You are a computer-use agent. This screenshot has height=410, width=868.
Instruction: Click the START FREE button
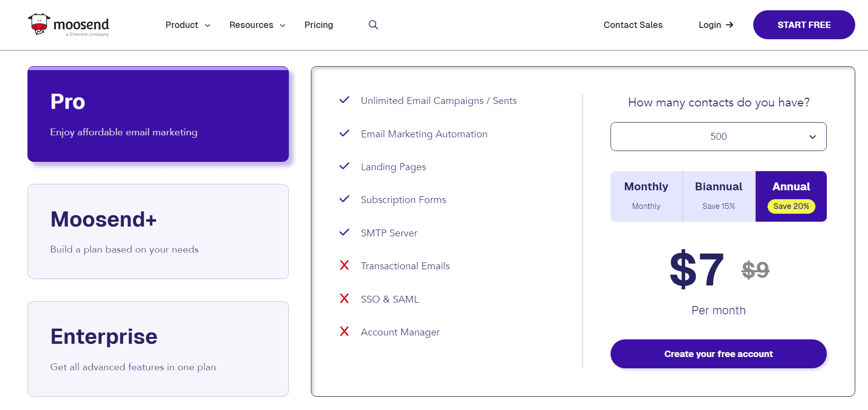(x=804, y=25)
